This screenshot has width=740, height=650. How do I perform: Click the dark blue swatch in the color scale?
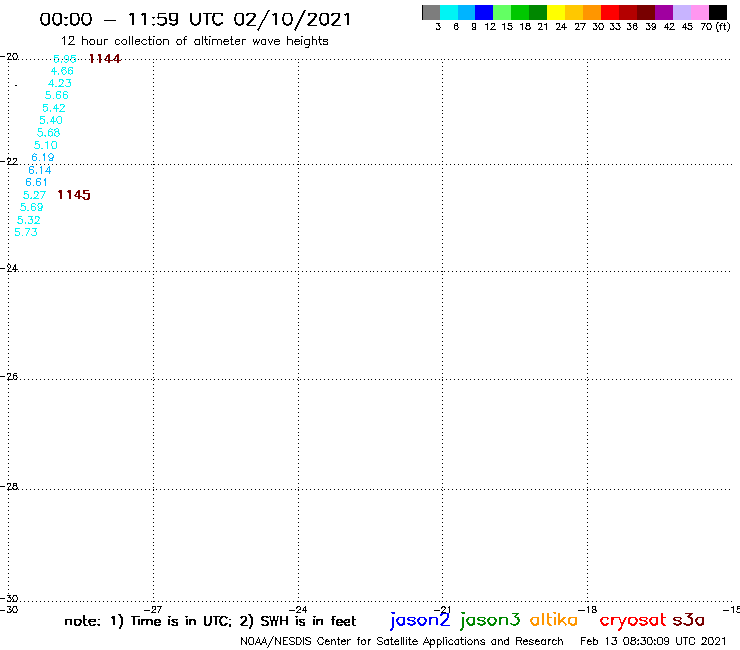(x=484, y=12)
